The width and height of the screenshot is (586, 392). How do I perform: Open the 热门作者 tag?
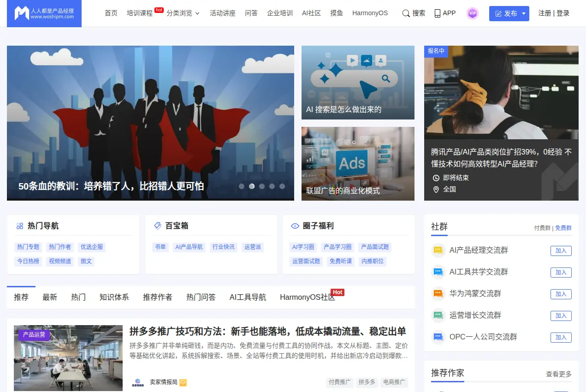tap(60, 247)
